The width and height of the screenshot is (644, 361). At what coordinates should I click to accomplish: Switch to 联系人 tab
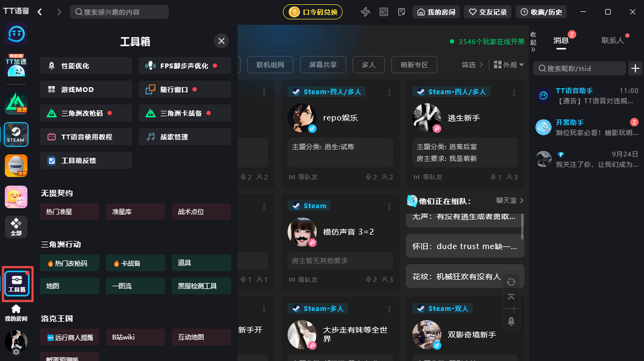[x=612, y=40]
